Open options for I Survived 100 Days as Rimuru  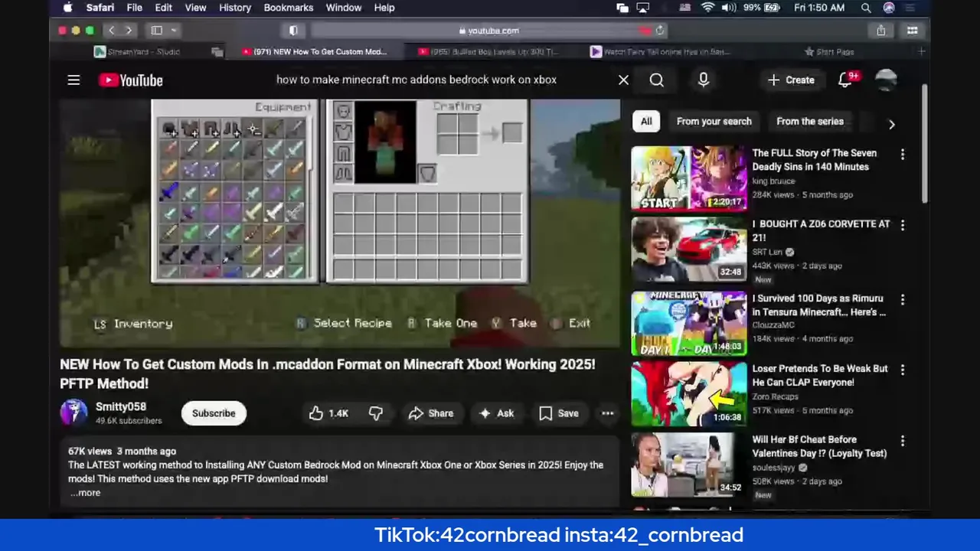pyautogui.click(x=902, y=299)
